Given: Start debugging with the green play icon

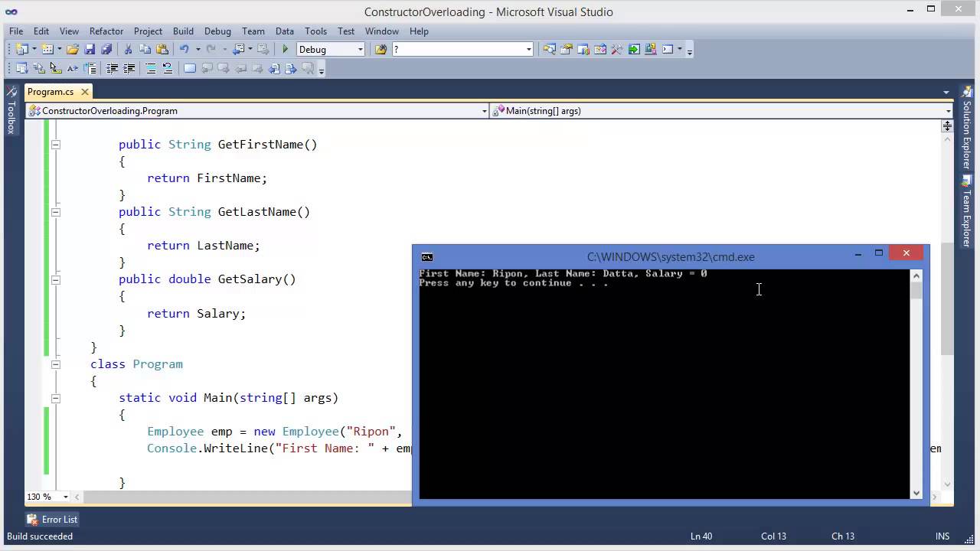Looking at the screenshot, I should pos(286,49).
